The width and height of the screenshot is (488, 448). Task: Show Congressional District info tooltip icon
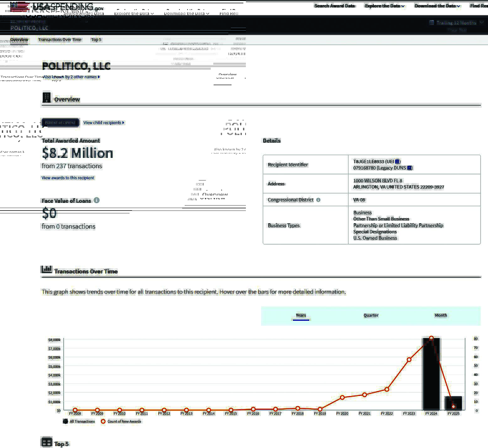318,200
